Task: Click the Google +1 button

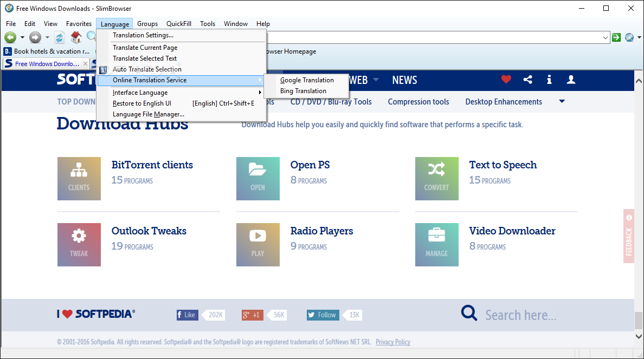Action: point(252,315)
